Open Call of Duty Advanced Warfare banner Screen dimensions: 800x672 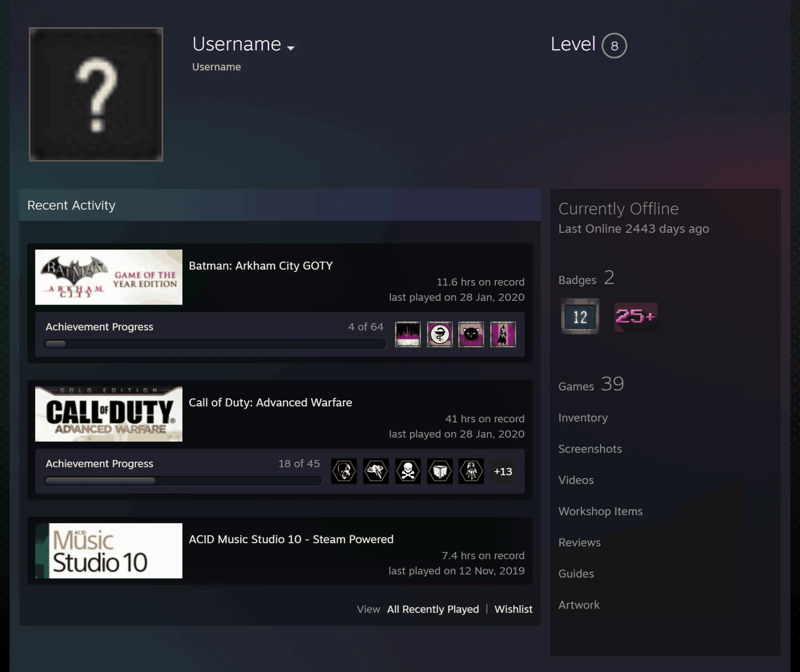(x=109, y=414)
